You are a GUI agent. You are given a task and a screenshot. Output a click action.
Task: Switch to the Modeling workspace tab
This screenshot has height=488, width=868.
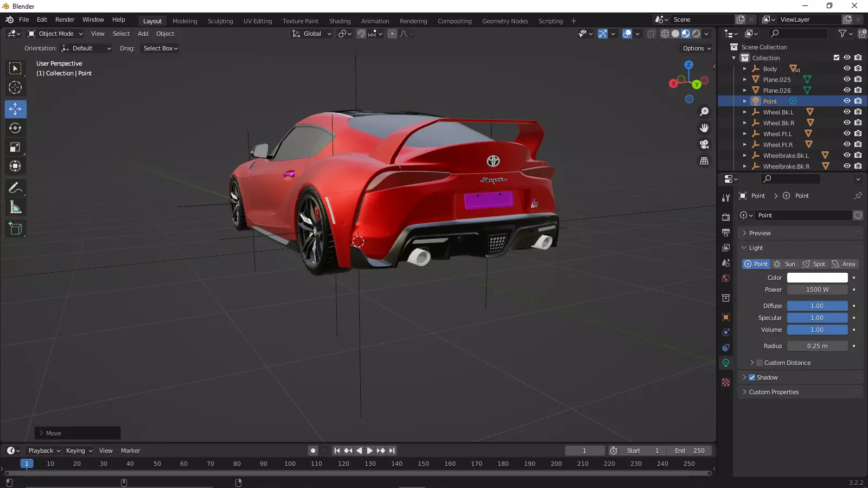pyautogui.click(x=185, y=21)
